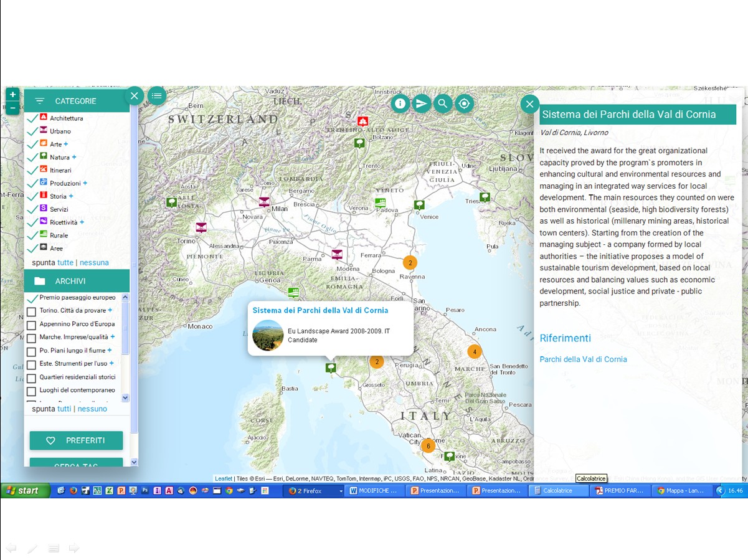The width and height of the screenshot is (748, 560).
Task: Open the list view icon button
Action: (156, 95)
